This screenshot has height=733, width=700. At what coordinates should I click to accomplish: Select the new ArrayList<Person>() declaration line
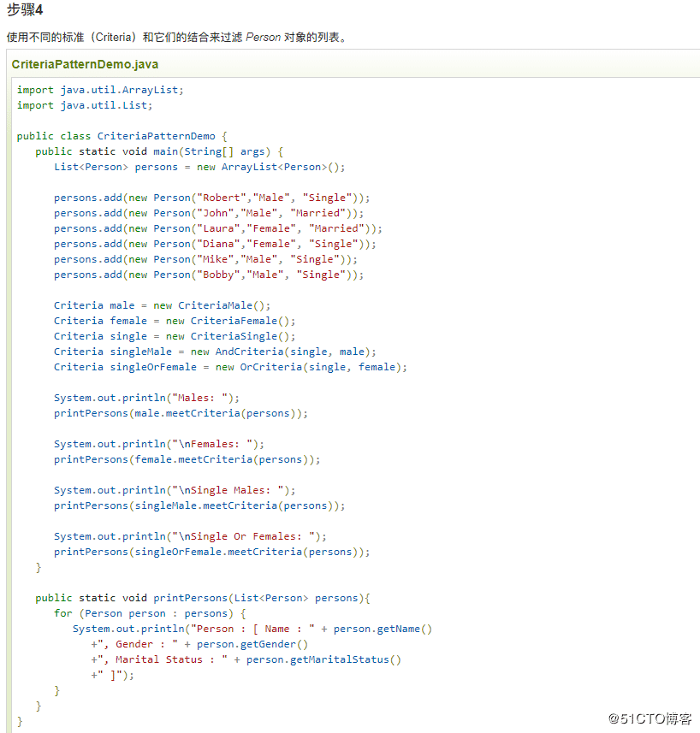[x=199, y=167]
